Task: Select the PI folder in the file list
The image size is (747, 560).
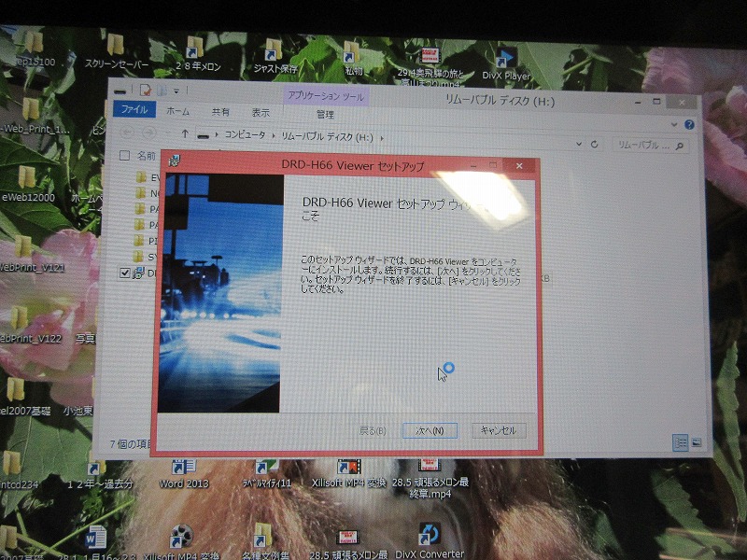Action: pos(146,241)
